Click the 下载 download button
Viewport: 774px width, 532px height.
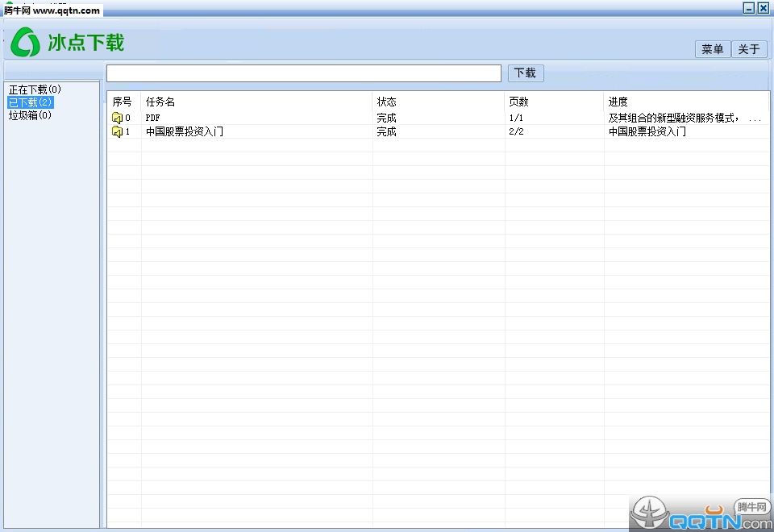point(525,73)
